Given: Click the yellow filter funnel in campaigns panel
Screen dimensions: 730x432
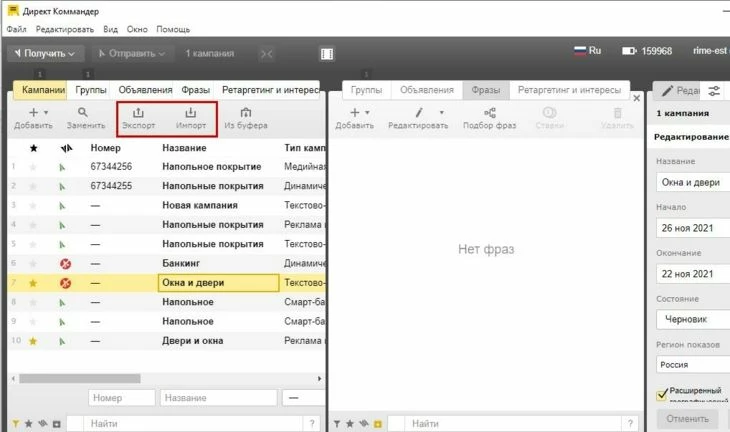Looking at the screenshot, I should pos(16,424).
